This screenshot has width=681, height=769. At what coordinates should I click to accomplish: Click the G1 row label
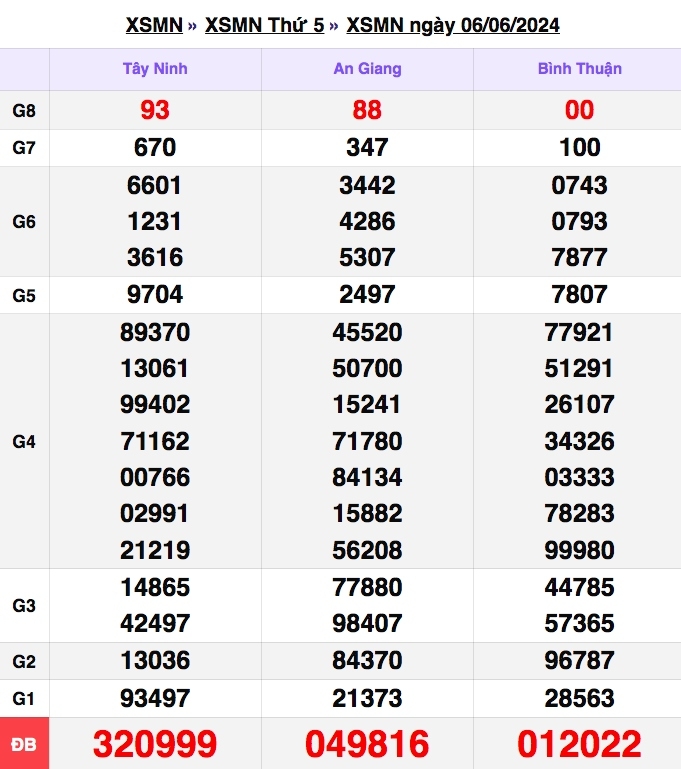coord(24,698)
